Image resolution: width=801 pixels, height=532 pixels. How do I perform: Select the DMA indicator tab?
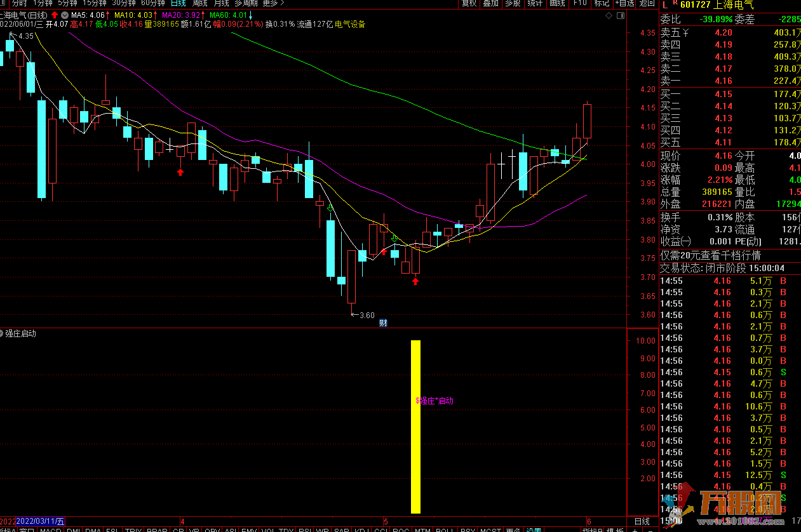click(93, 529)
